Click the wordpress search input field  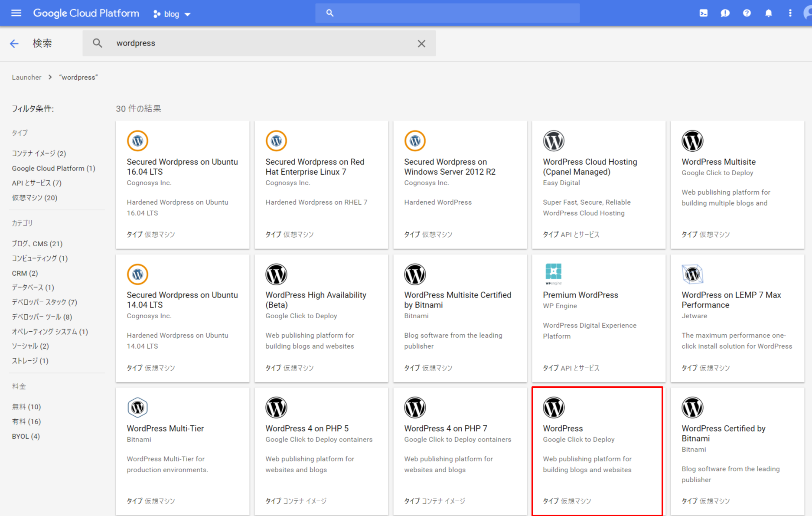260,43
